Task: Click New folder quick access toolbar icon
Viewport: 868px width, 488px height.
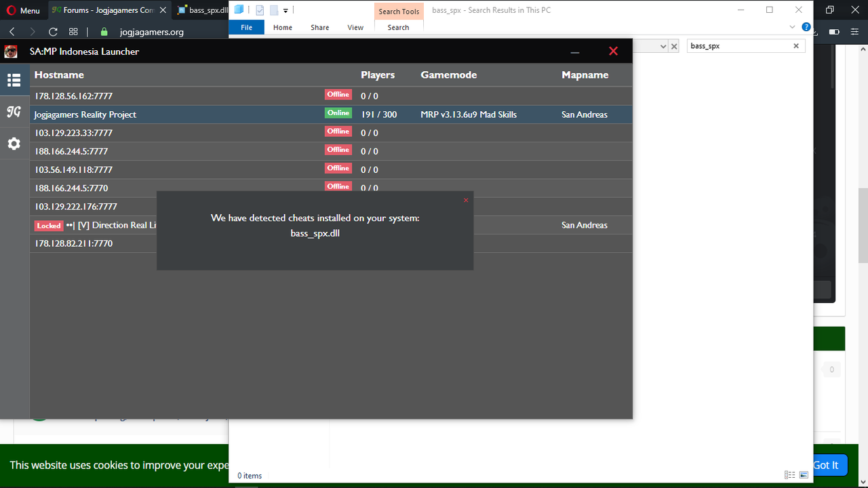Action: click(x=274, y=10)
